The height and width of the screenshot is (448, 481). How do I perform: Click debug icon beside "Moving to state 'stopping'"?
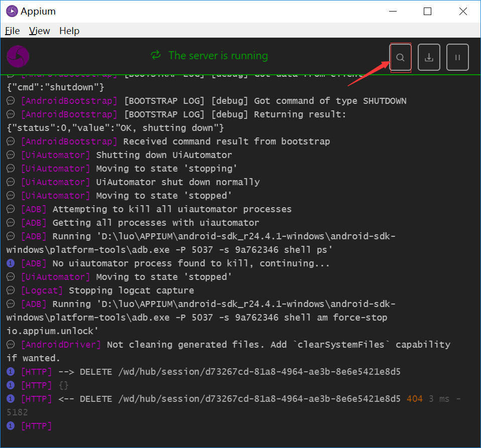pos(11,168)
